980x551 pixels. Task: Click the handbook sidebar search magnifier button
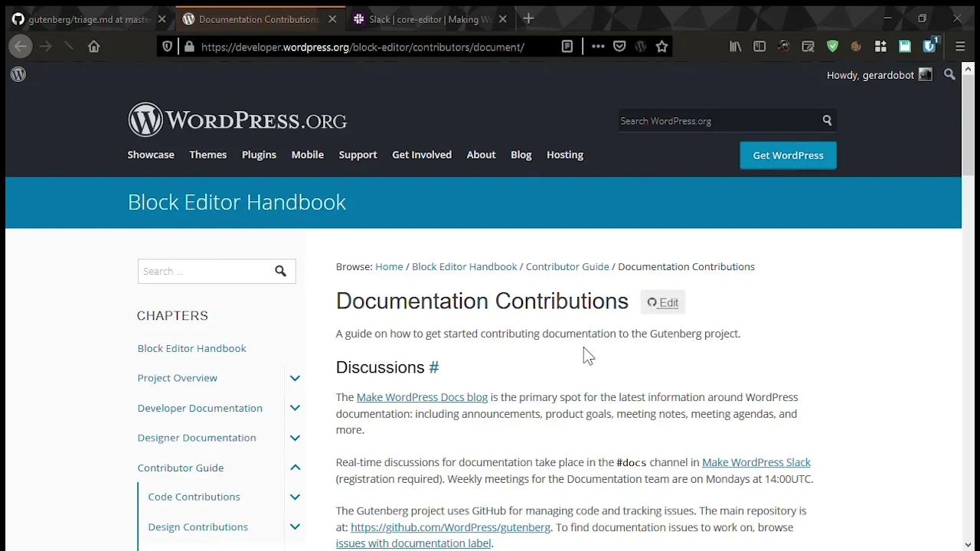pos(280,271)
